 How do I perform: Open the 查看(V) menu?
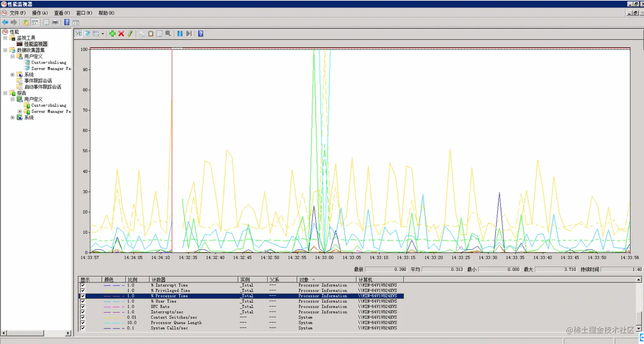pos(62,13)
